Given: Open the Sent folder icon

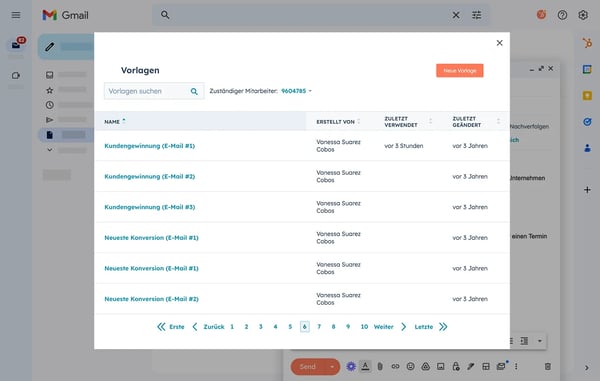Looking at the screenshot, I should [x=50, y=120].
